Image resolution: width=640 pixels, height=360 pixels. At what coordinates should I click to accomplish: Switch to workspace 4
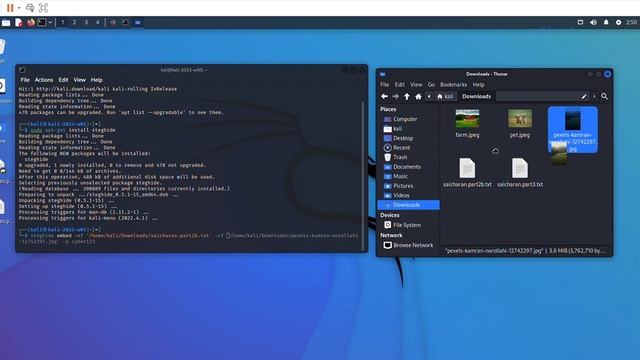coord(98,22)
